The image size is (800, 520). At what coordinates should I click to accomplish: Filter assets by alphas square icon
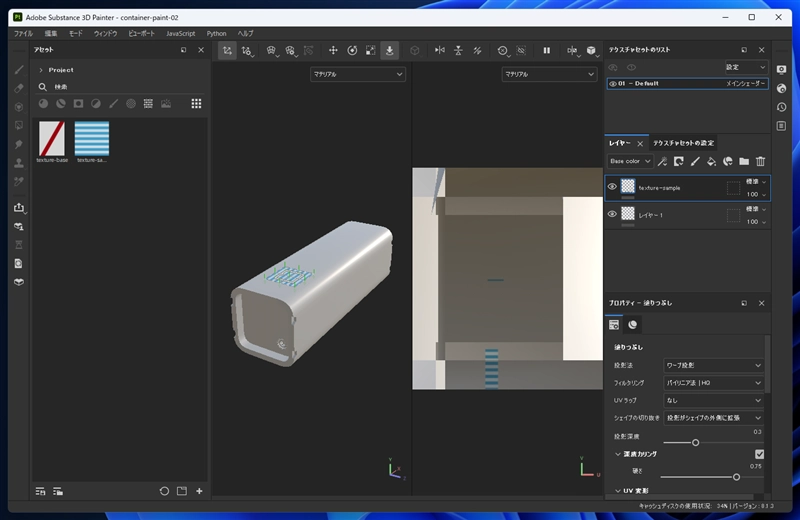pyautogui.click(x=78, y=104)
